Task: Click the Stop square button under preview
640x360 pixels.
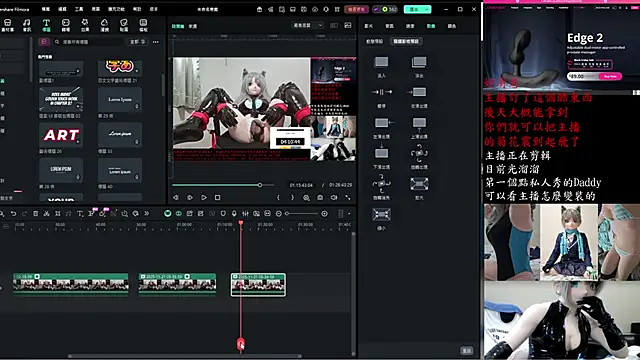Action: coord(218,198)
